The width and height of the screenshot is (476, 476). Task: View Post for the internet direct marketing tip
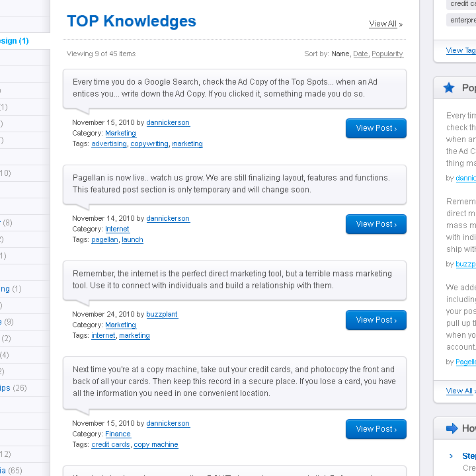(x=376, y=320)
